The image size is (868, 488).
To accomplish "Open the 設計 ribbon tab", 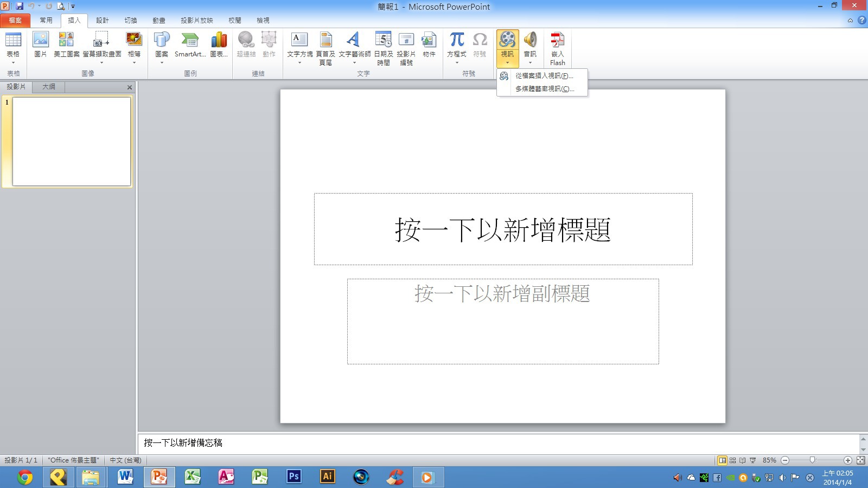I will [102, 21].
